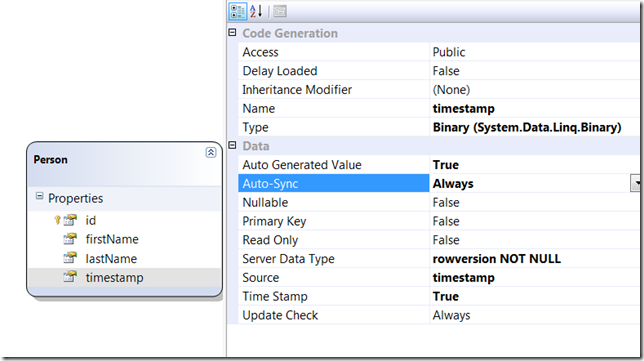Viewport: 644px width, 361px height.
Task: Edit the Name value timestamp
Action: click(x=464, y=109)
